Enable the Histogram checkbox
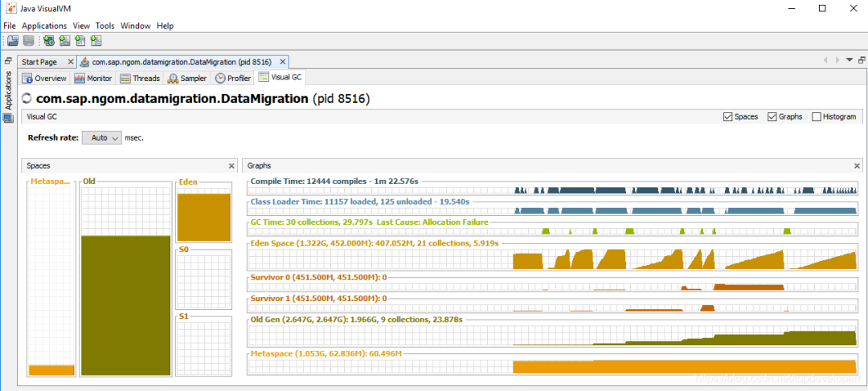Screen dimensions: 868x391 tap(816, 116)
